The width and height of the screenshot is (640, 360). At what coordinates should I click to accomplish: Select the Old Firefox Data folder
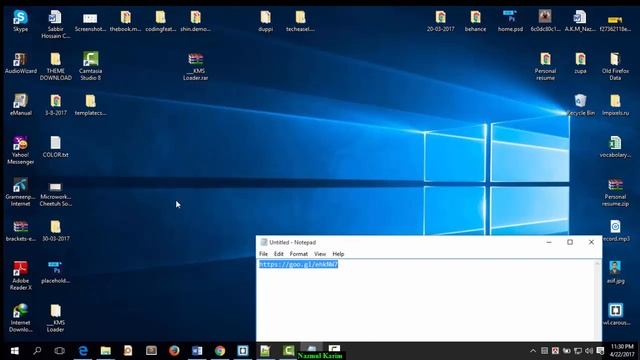[x=615, y=66]
